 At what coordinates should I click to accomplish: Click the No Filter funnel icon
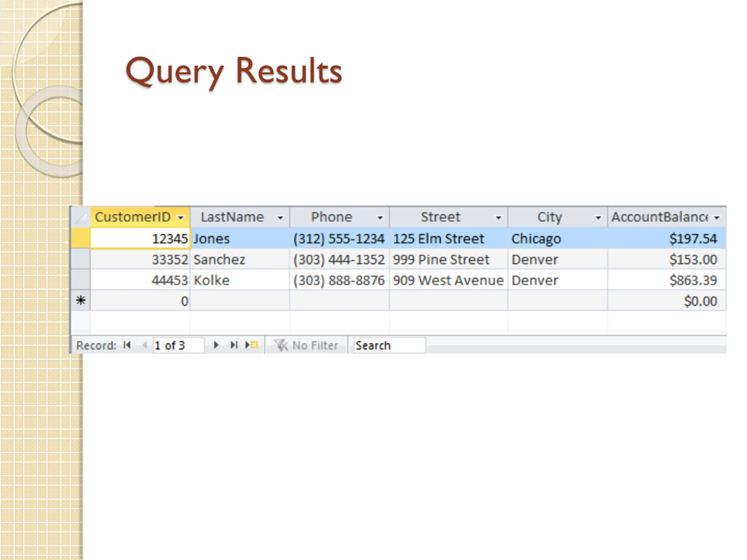pyautogui.click(x=281, y=345)
